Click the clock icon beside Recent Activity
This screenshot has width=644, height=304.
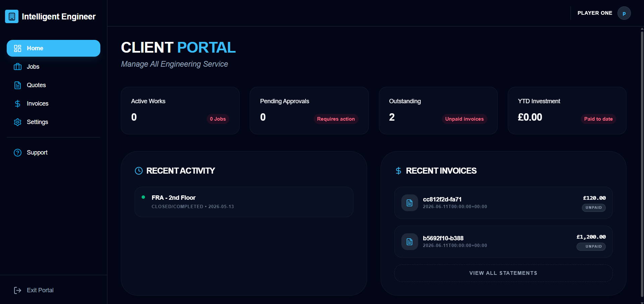click(x=139, y=171)
